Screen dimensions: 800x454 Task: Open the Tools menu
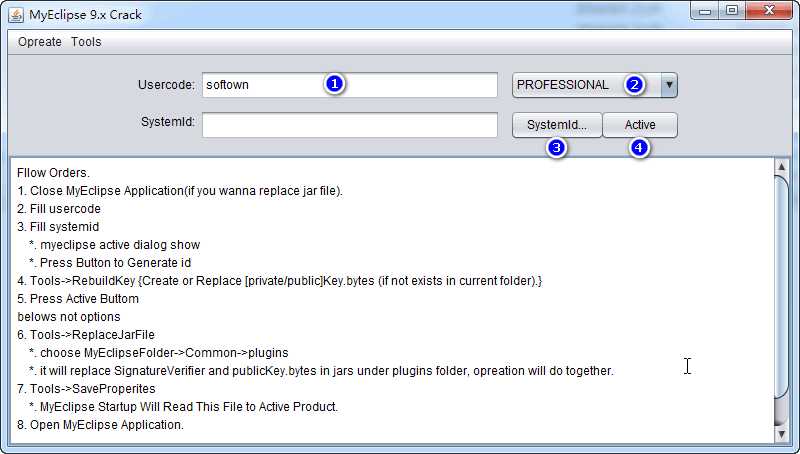[86, 42]
